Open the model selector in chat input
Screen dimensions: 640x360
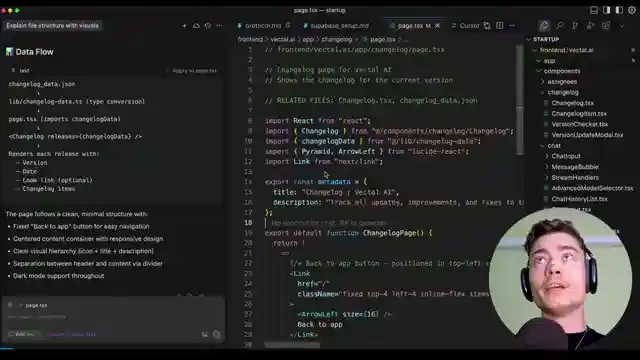click(71, 334)
